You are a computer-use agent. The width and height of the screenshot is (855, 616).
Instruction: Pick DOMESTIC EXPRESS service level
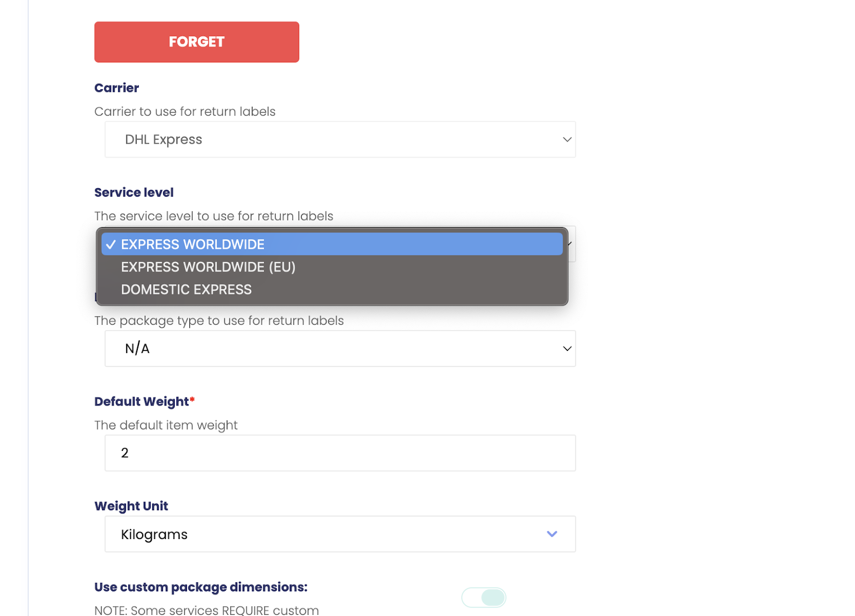pyautogui.click(x=186, y=290)
